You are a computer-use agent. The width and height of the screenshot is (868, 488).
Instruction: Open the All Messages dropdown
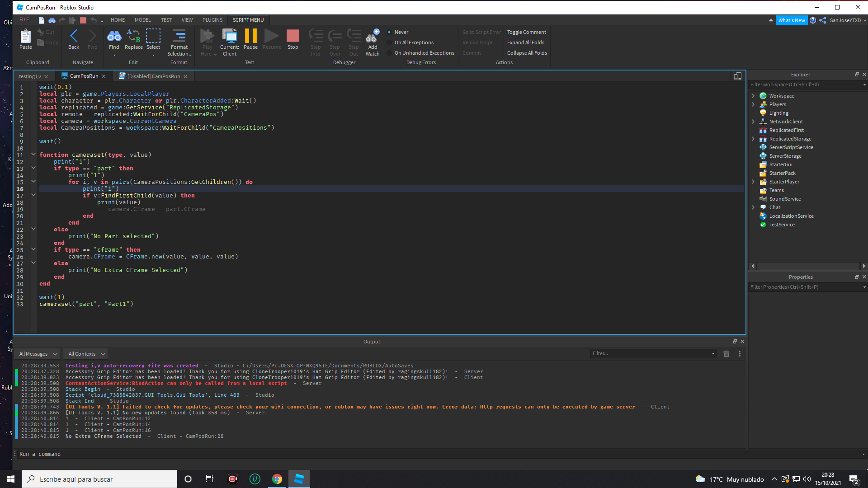coord(38,354)
